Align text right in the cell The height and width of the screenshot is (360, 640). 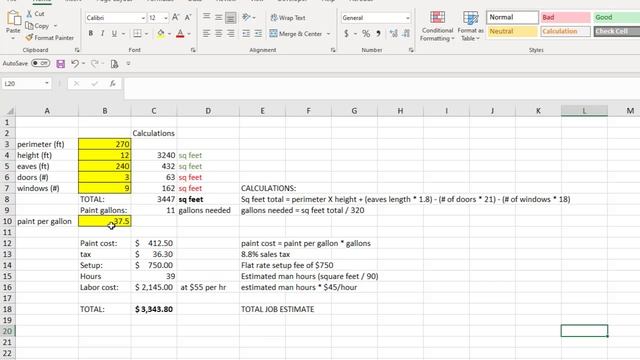[x=231, y=33]
